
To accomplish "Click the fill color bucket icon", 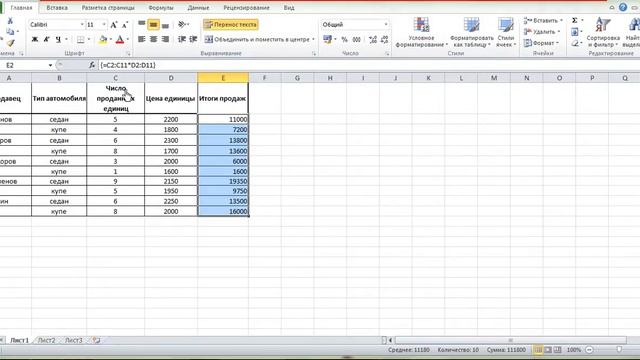I will [x=103, y=40].
